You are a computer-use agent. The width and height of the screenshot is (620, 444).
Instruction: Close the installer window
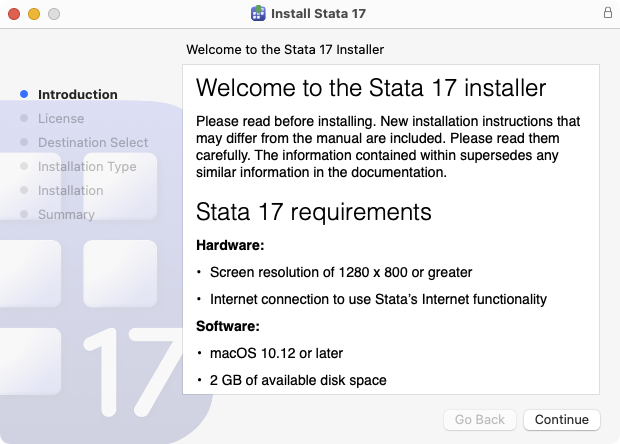point(14,14)
